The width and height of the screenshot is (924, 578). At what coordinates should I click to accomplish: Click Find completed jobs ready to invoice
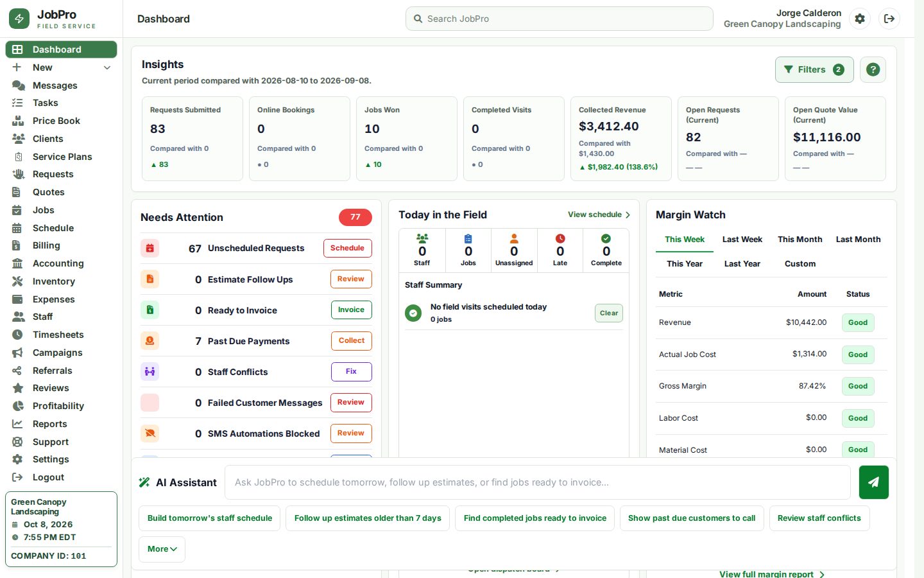[x=535, y=518]
